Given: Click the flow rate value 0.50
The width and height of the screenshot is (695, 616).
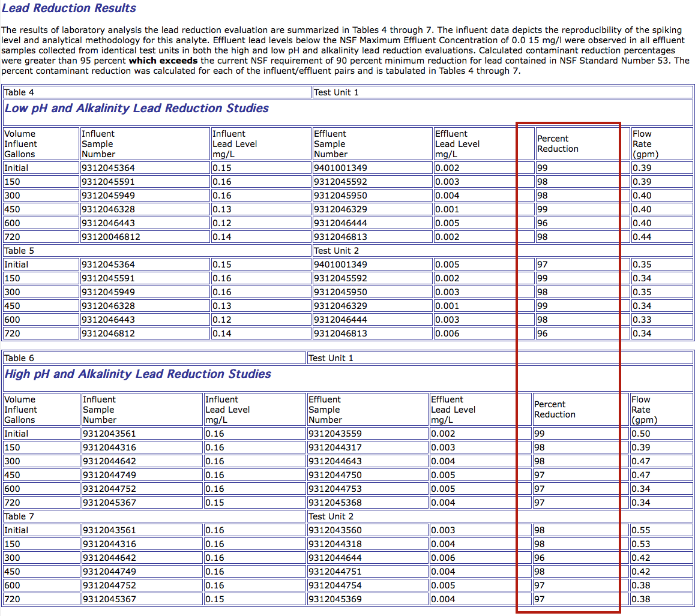Looking at the screenshot, I should click(x=641, y=434).
